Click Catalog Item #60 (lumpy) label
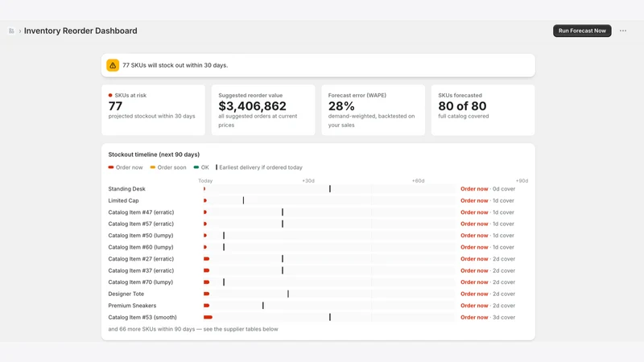 140,247
